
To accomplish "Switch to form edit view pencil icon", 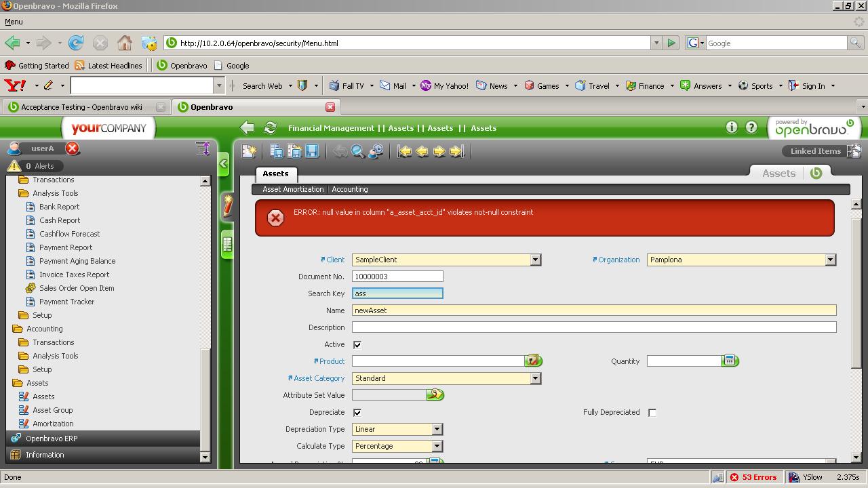I will coord(228,205).
